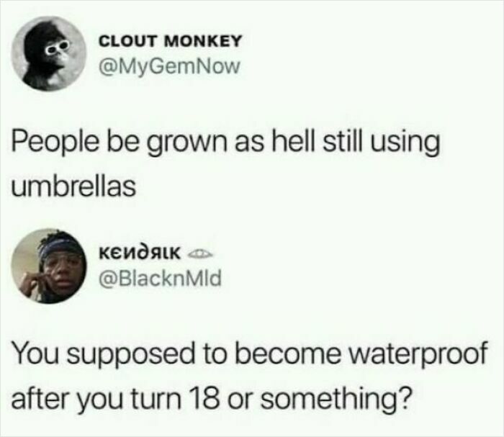
Task: Click the CLOUT MONKEY display name
Action: pos(170,40)
